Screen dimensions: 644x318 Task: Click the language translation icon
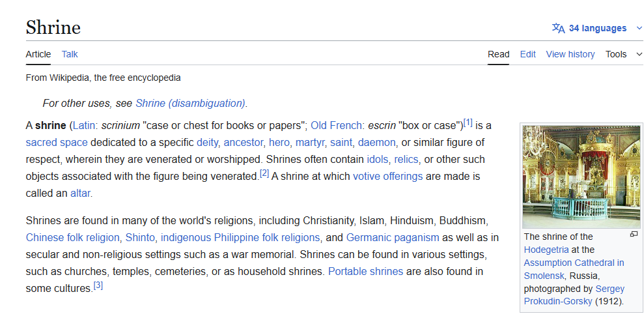coord(558,28)
